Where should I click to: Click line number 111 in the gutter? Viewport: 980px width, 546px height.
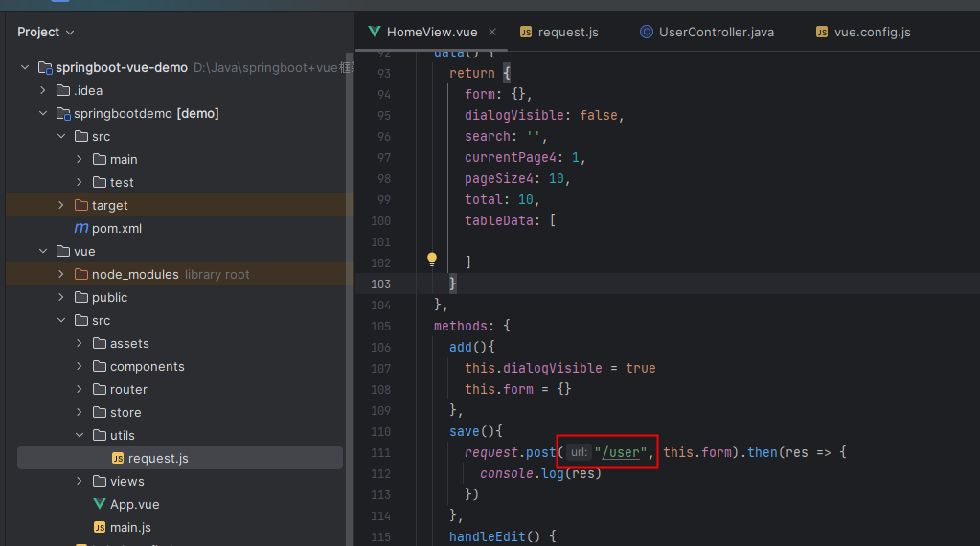click(380, 452)
